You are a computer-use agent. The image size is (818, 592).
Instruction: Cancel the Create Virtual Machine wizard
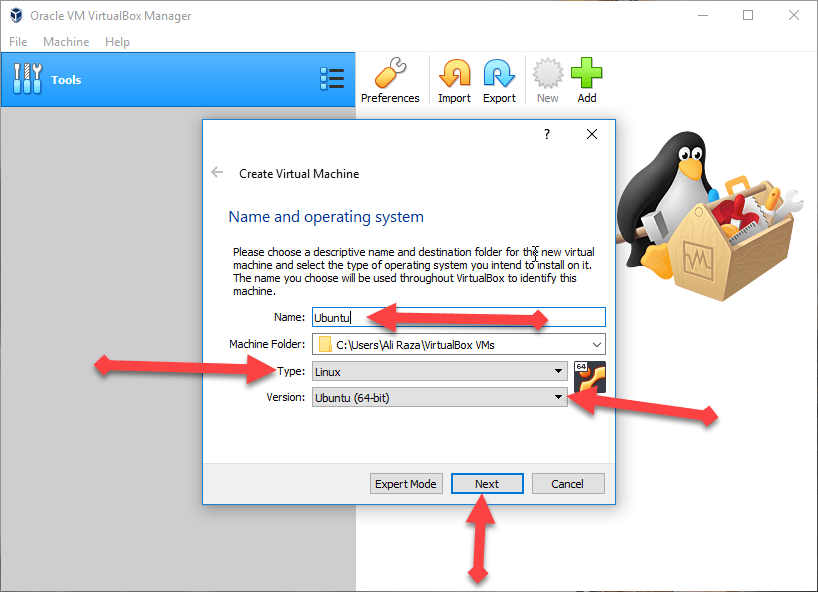[x=566, y=484]
